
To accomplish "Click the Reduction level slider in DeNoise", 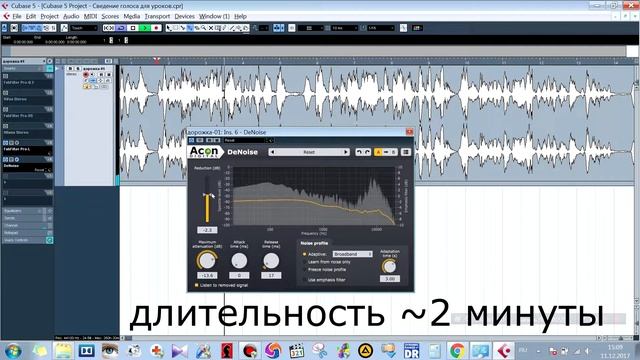I will [x=207, y=200].
